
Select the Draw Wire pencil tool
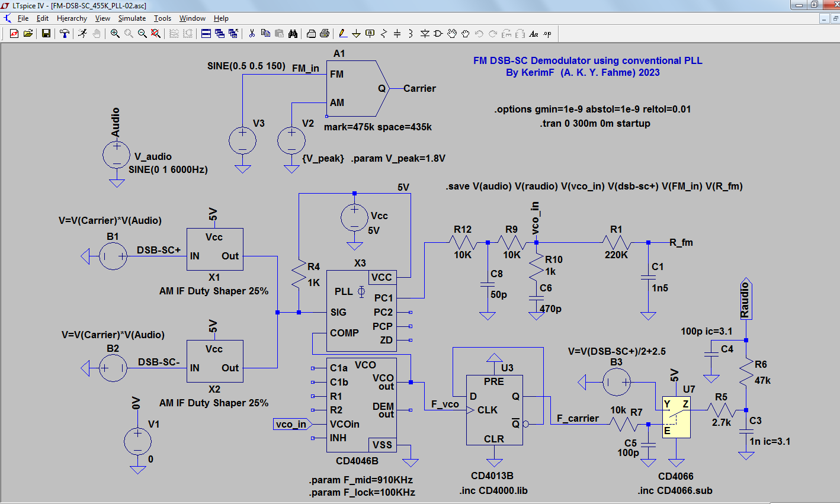tap(343, 34)
